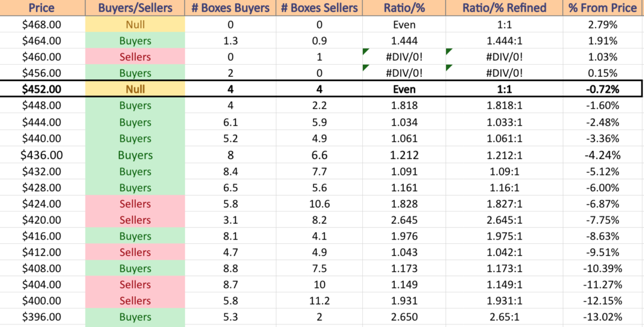644x327 pixels.
Task: Select the # Boxes Buyers header cell
Action: pyautogui.click(x=230, y=8)
